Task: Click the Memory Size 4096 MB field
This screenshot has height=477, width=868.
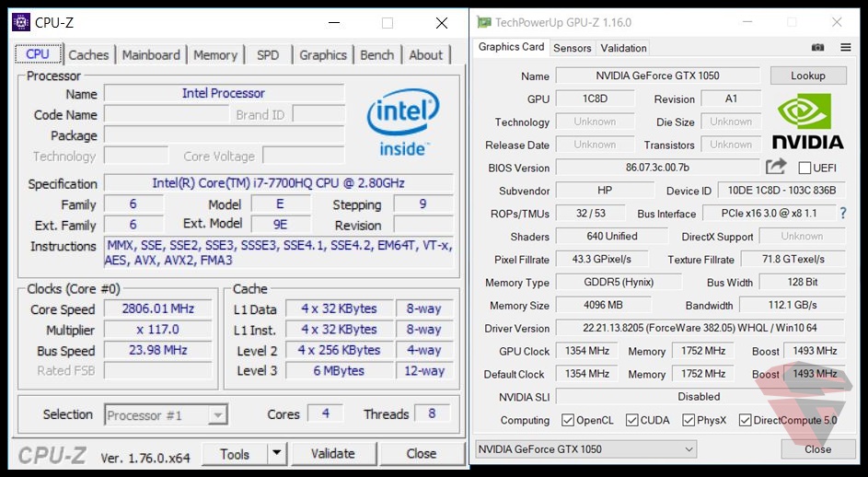Action: click(x=604, y=305)
